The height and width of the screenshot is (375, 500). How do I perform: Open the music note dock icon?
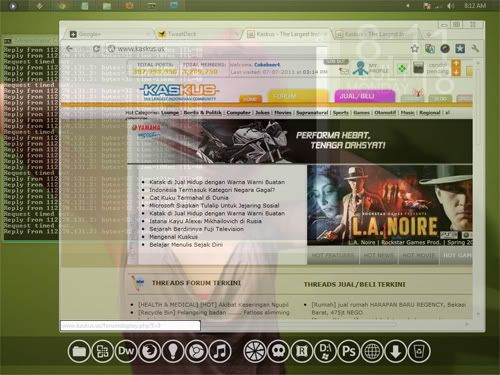click(219, 351)
